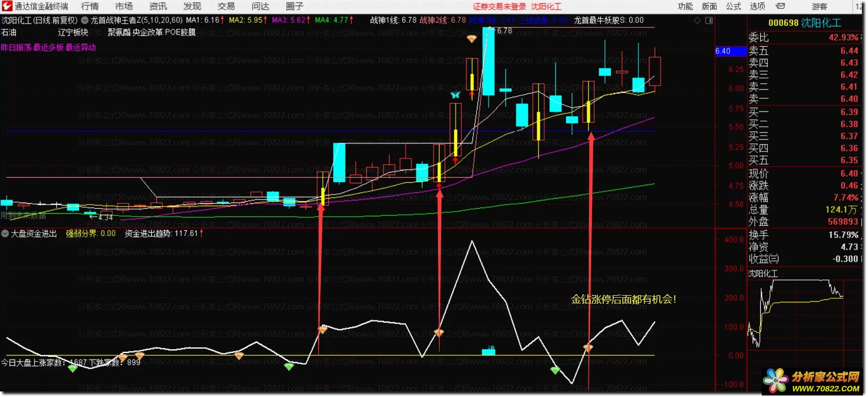The image size is (868, 397).
Task: Open the 发现 menu
Action: click(192, 6)
